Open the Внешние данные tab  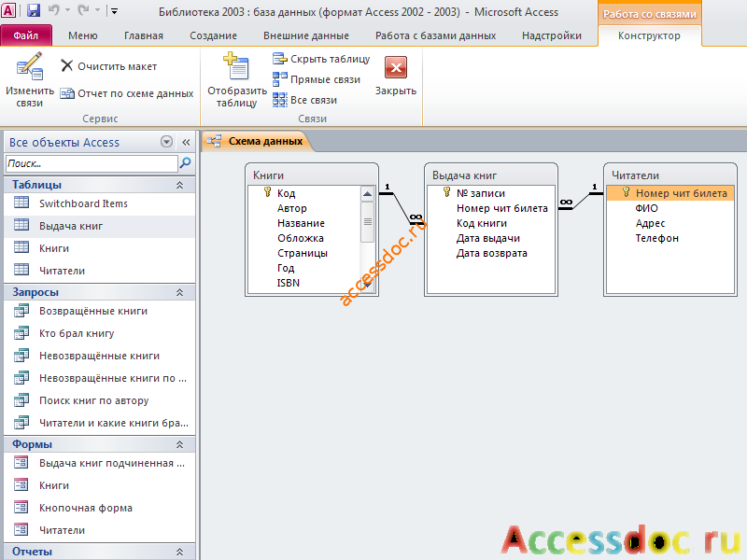(x=306, y=35)
